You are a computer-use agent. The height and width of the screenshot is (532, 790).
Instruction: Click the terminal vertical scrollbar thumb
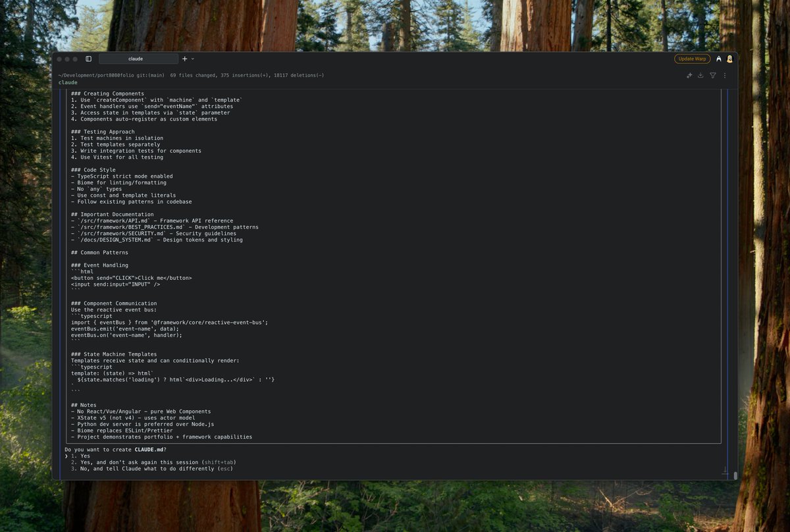735,475
